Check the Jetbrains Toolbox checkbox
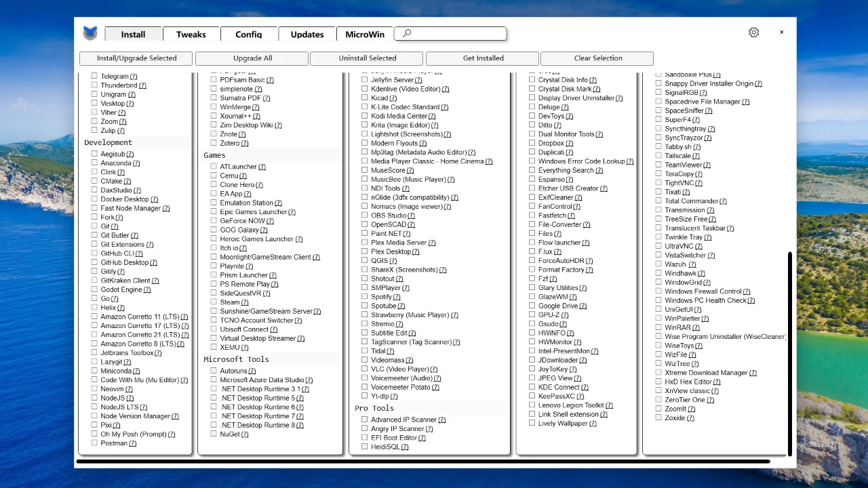The width and height of the screenshot is (868, 488). [94, 353]
